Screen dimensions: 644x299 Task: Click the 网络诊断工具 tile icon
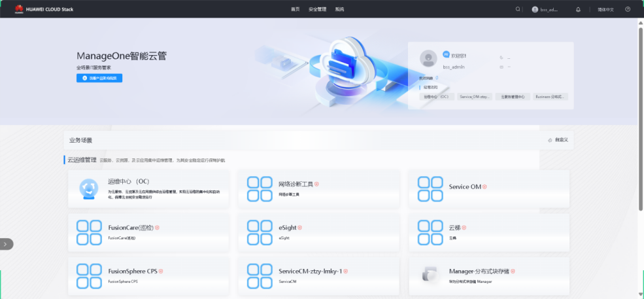260,190
